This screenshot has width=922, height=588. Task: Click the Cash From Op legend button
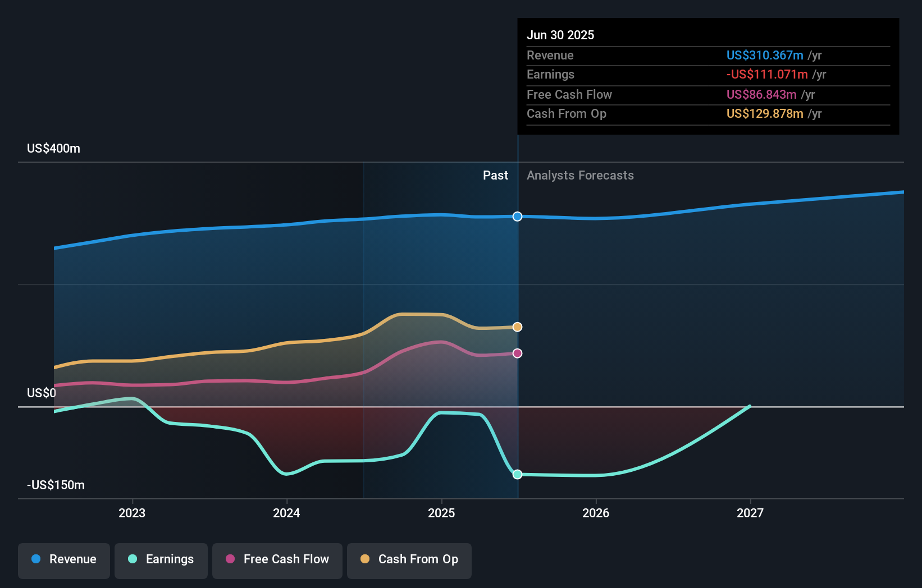click(409, 559)
